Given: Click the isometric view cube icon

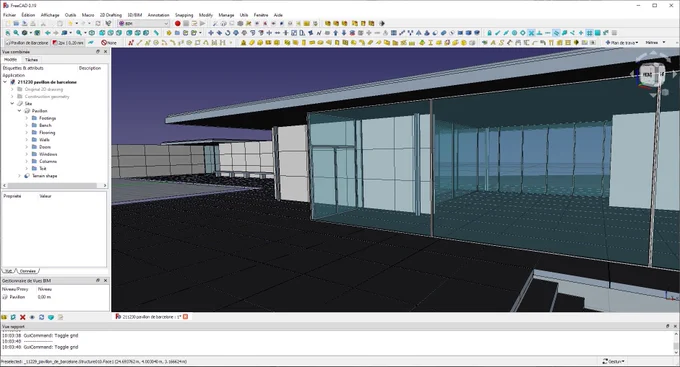Looking at the screenshot, I should pyautogui.click(x=92, y=33).
